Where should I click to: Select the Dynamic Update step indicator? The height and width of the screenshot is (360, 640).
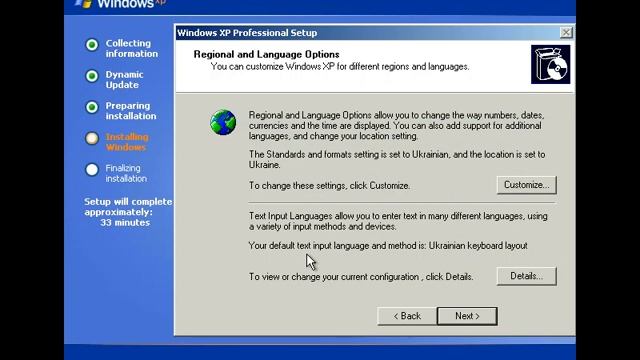pos(92,76)
